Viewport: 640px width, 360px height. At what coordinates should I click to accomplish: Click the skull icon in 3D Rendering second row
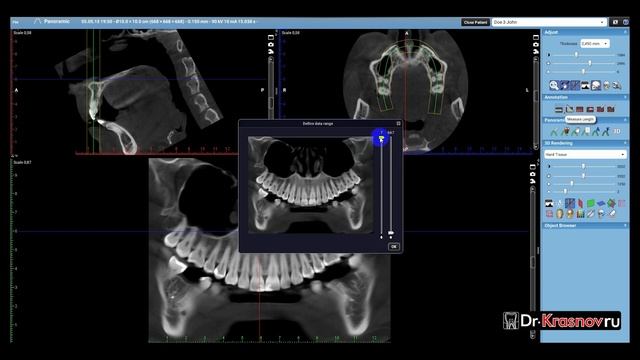601,213
